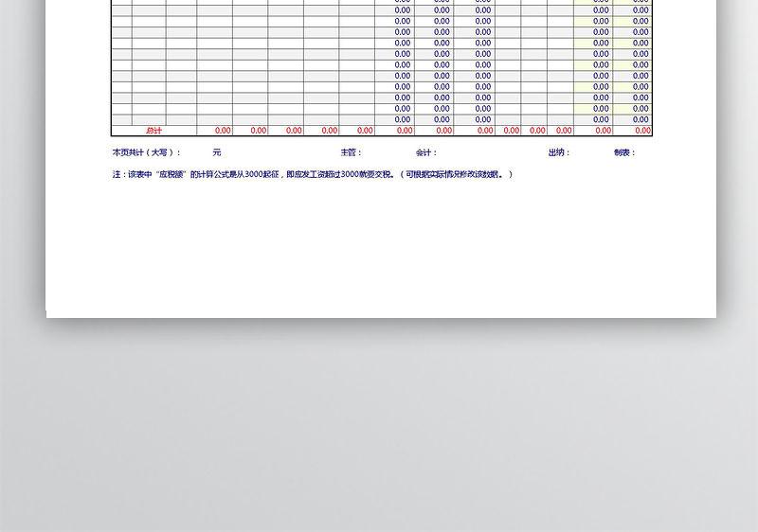This screenshot has width=758, height=532.
Task: Click the 本页共计（大写） label
Action: pos(146,152)
